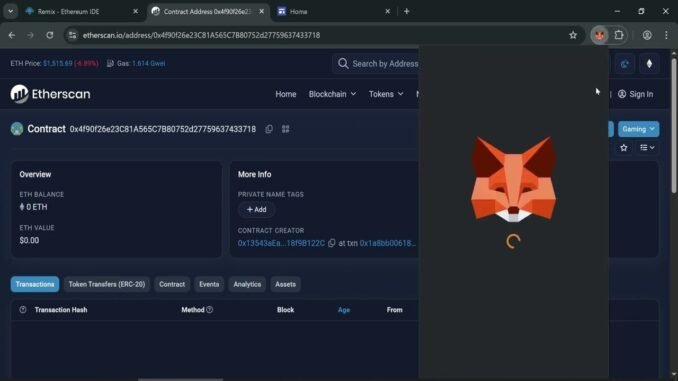678x381 pixels.
Task: Click the browser address bar URL
Action: click(201, 35)
